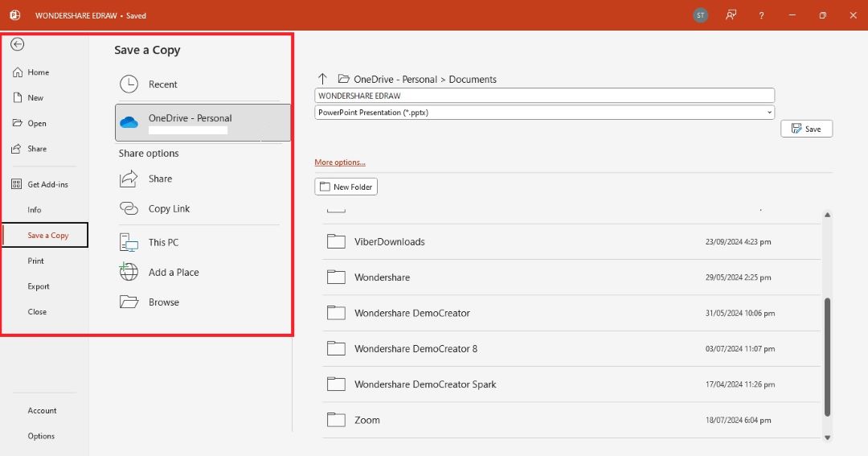Click the folder list scrollbar thumb

[827, 357]
